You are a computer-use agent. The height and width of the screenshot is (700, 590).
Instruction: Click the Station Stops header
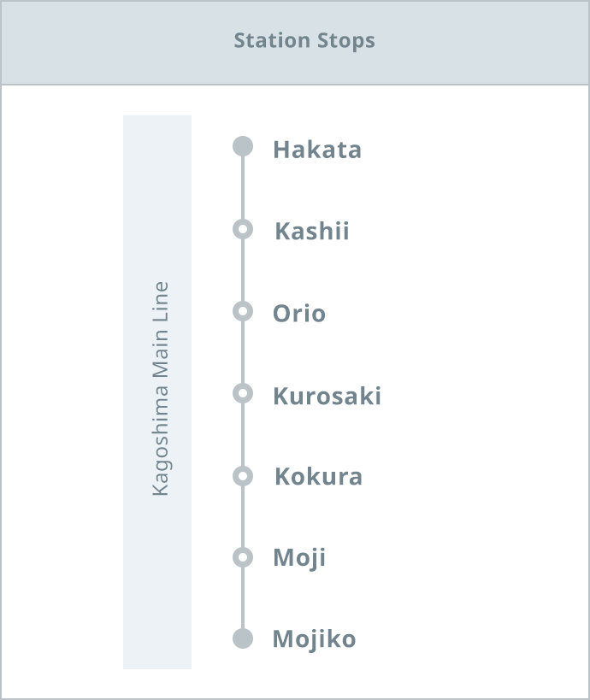[x=304, y=41]
